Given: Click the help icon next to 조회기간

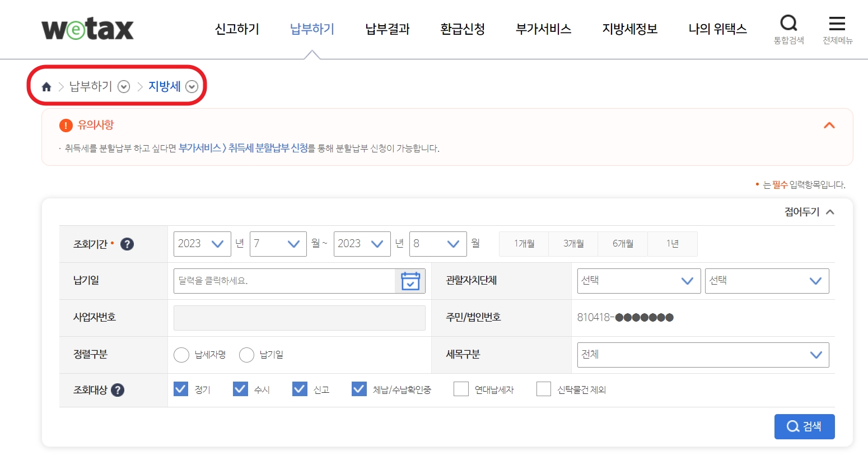Looking at the screenshot, I should [x=127, y=244].
